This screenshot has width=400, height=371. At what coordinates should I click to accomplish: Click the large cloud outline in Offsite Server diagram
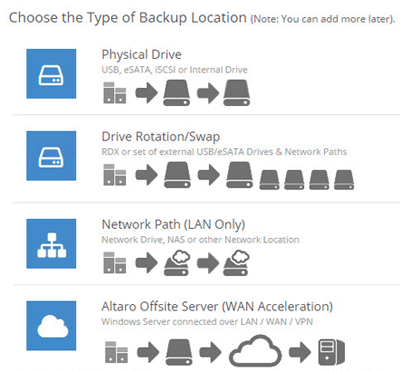click(x=255, y=351)
